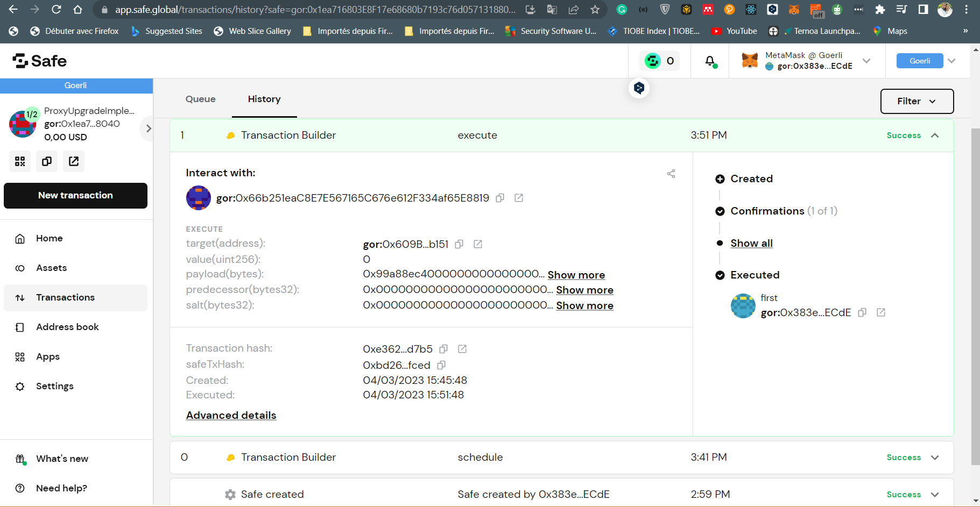980x507 pixels.
Task: Show the Safe QR code icon
Action: 20,161
